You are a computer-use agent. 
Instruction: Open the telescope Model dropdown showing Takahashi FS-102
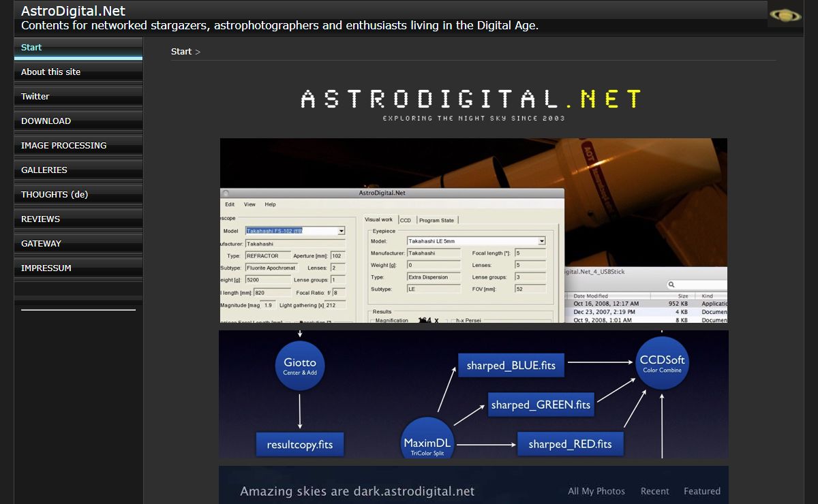point(295,231)
